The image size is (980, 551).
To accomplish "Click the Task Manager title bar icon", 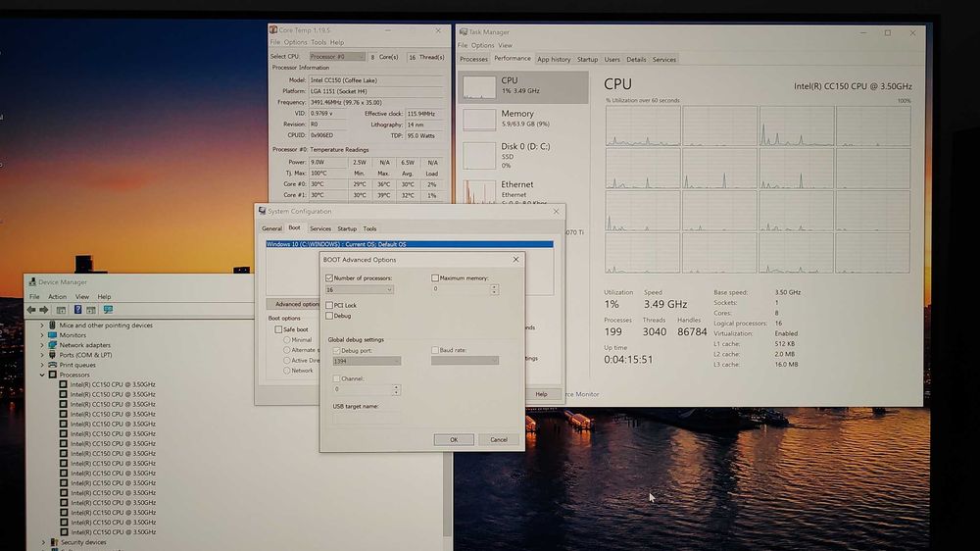I will tap(464, 32).
